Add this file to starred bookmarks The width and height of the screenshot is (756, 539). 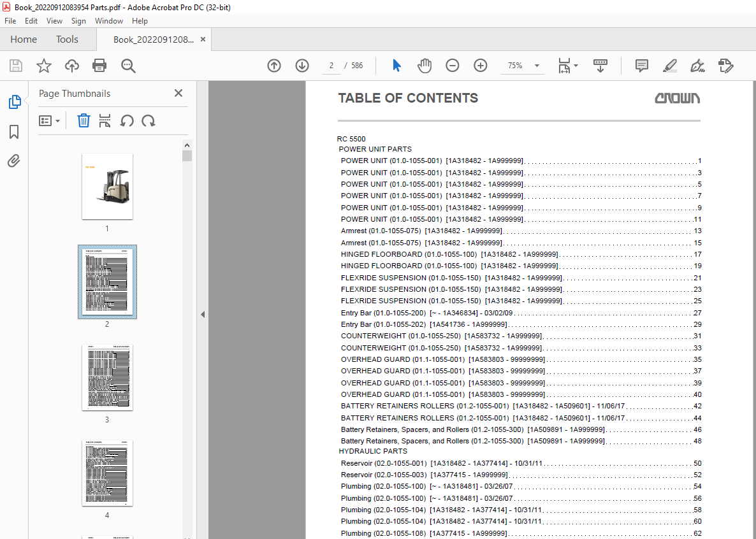tap(44, 66)
